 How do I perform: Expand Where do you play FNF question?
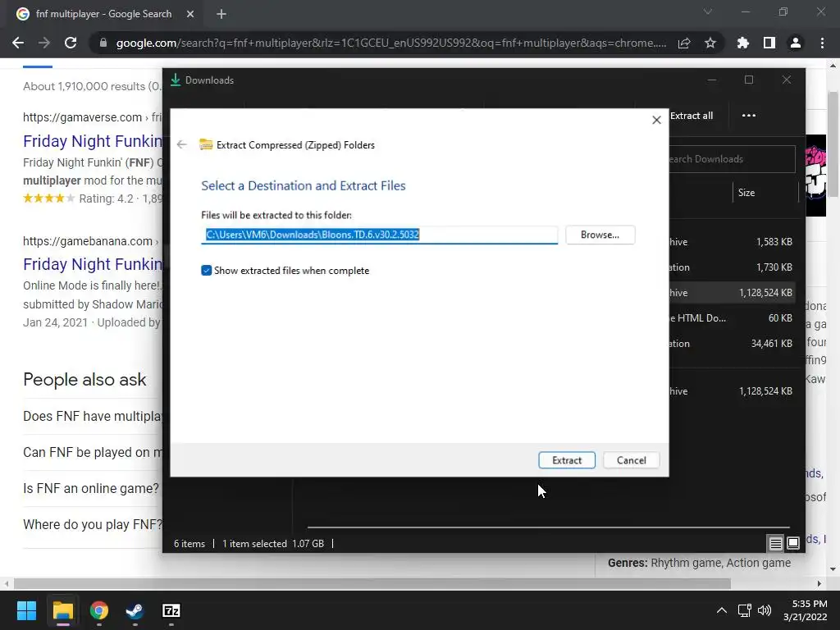(x=92, y=524)
